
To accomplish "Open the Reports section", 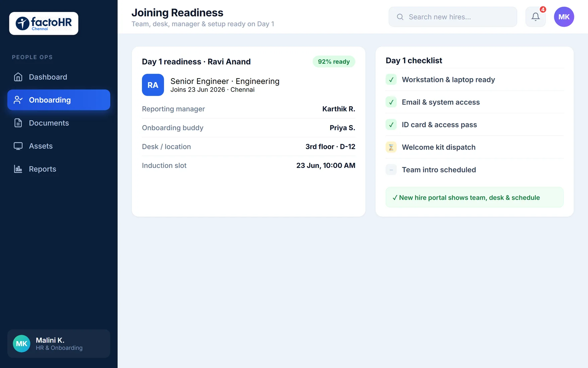I will [59, 169].
